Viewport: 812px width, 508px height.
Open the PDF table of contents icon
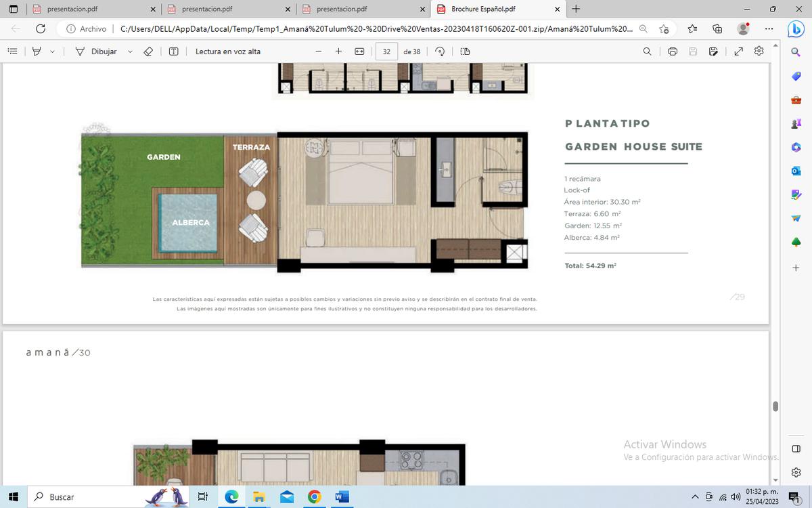click(12, 51)
